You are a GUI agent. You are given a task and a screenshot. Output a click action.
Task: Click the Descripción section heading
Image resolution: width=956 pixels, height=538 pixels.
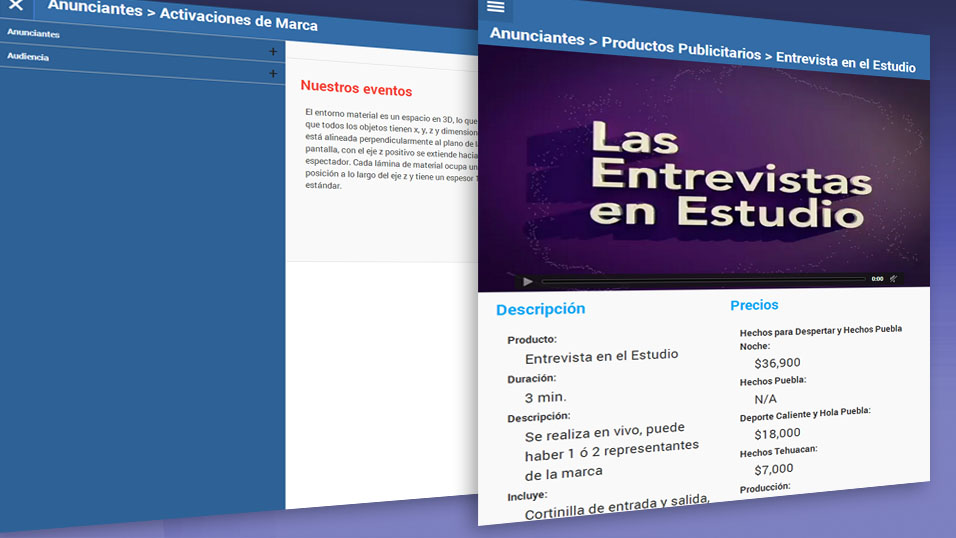coord(540,309)
